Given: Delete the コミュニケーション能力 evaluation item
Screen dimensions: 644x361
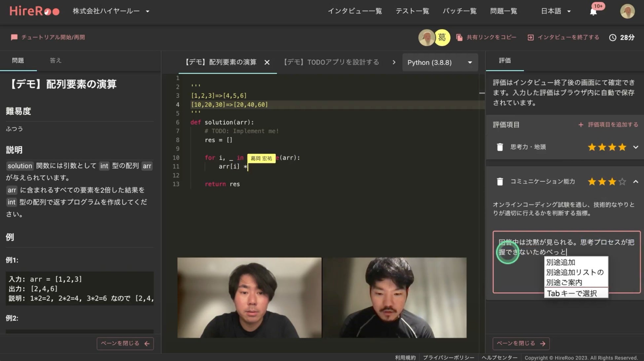Looking at the screenshot, I should tap(500, 181).
